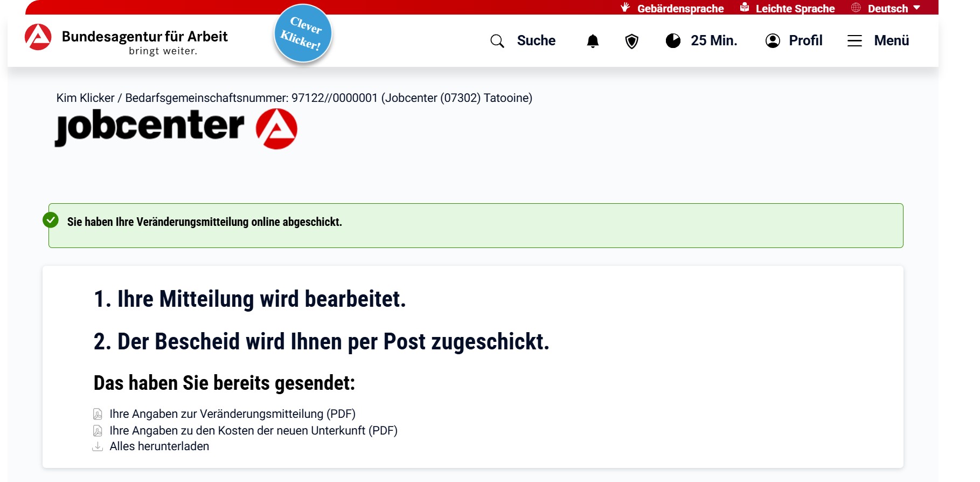Click the large jobcenter logo

click(x=176, y=128)
